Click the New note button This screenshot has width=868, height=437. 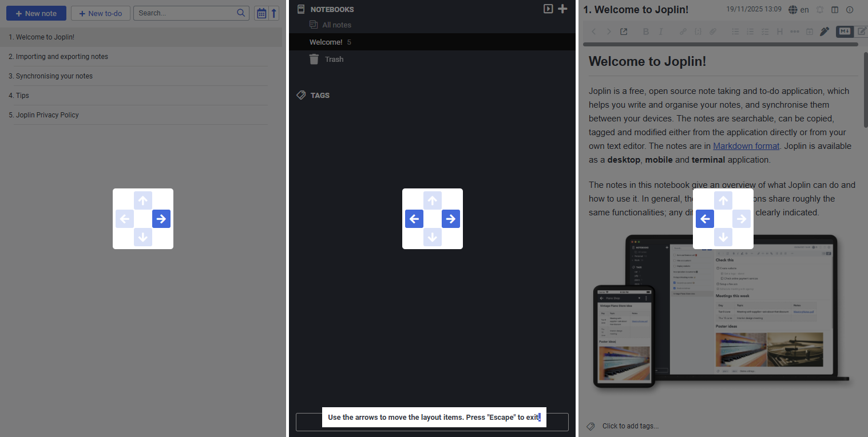coord(36,13)
